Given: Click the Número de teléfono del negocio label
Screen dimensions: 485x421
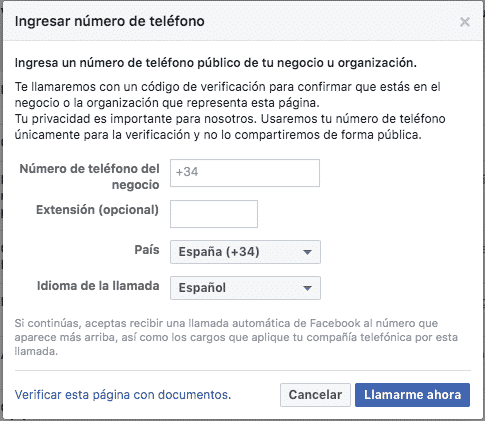Looking at the screenshot, I should click(x=90, y=177).
